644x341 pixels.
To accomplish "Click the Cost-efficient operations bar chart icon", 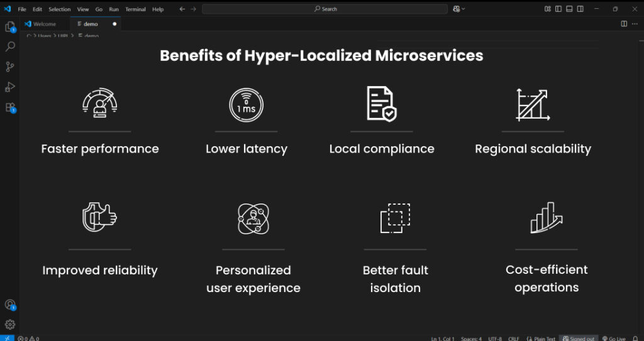I will tap(547, 217).
